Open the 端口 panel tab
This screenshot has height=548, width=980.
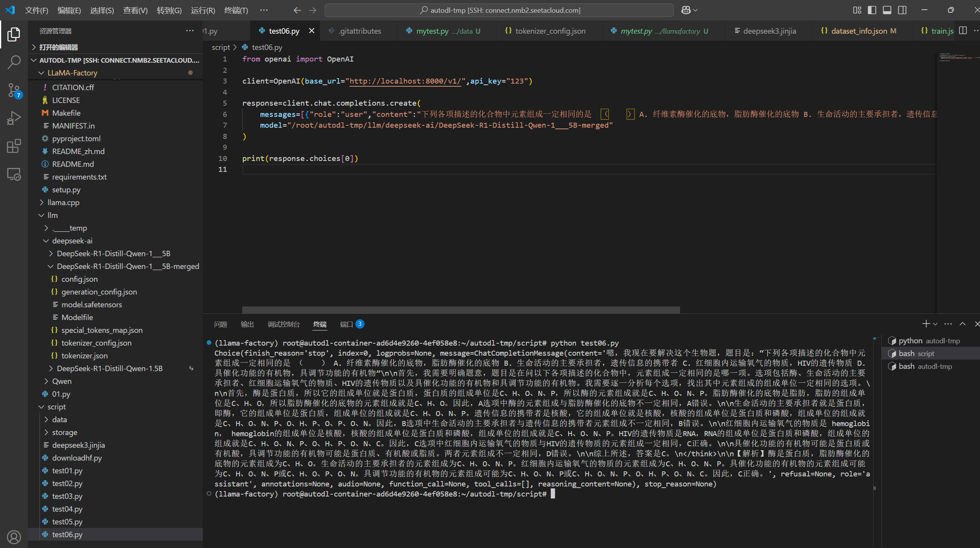pos(351,324)
